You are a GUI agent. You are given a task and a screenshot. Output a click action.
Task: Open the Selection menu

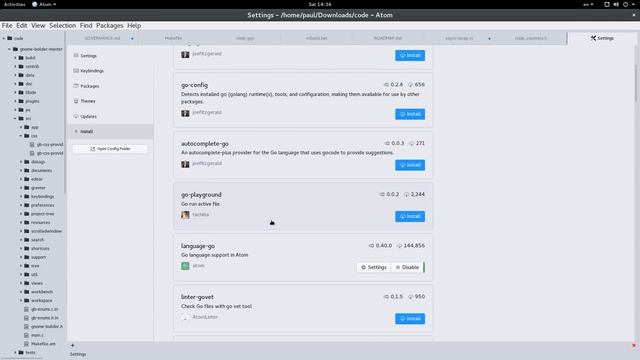click(62, 25)
